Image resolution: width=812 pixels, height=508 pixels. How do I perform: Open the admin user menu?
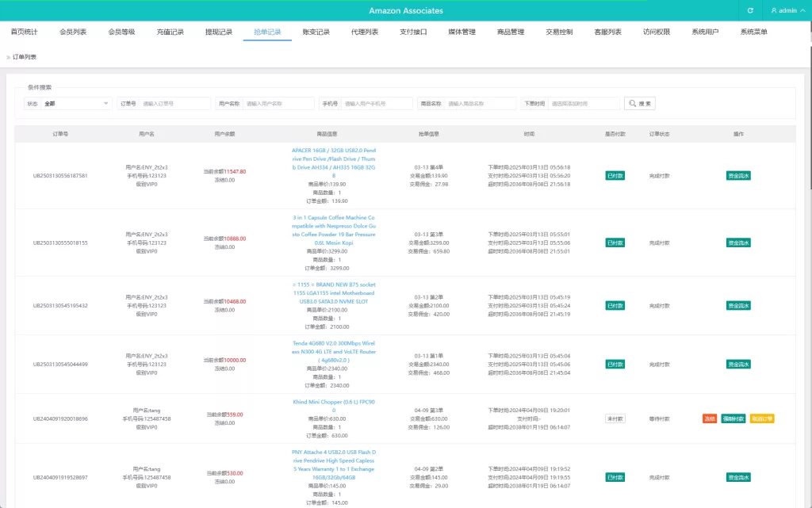[787, 10]
